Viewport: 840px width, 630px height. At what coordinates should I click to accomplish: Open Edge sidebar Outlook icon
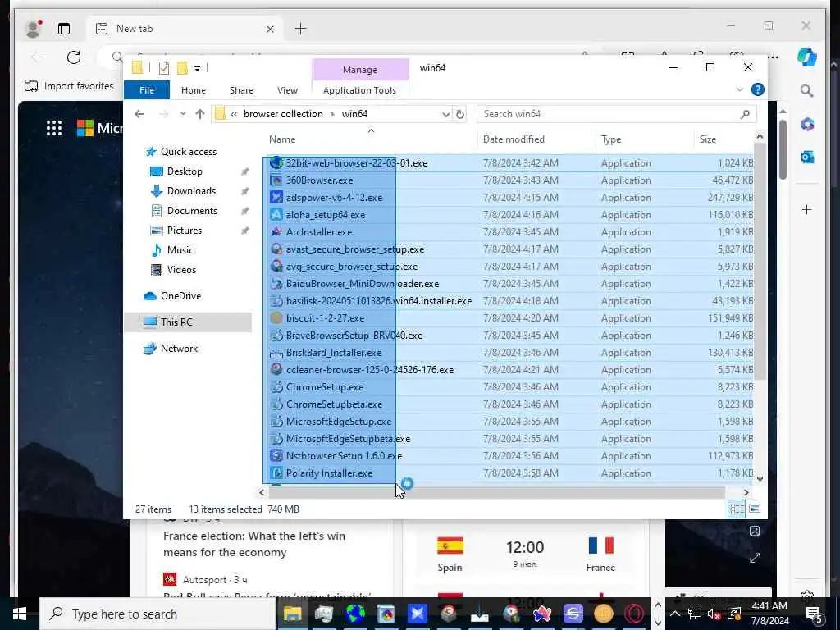807,157
